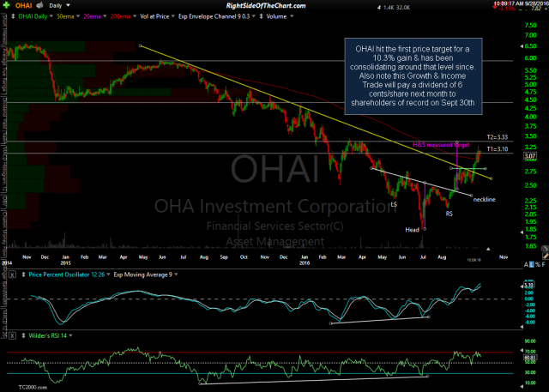Click the TC2000.com label at bottom
This screenshot has height=392, width=549.
33,388
